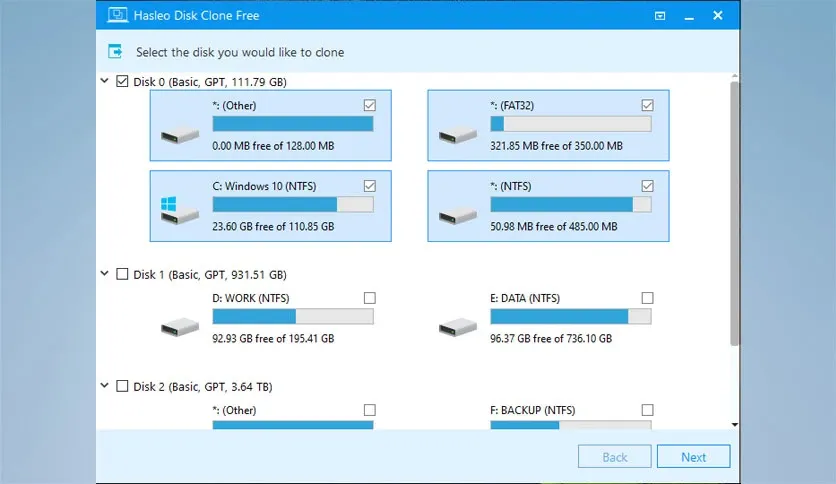Uncheck the 485 MB *: (NTFS) partition checkbox

(x=647, y=185)
